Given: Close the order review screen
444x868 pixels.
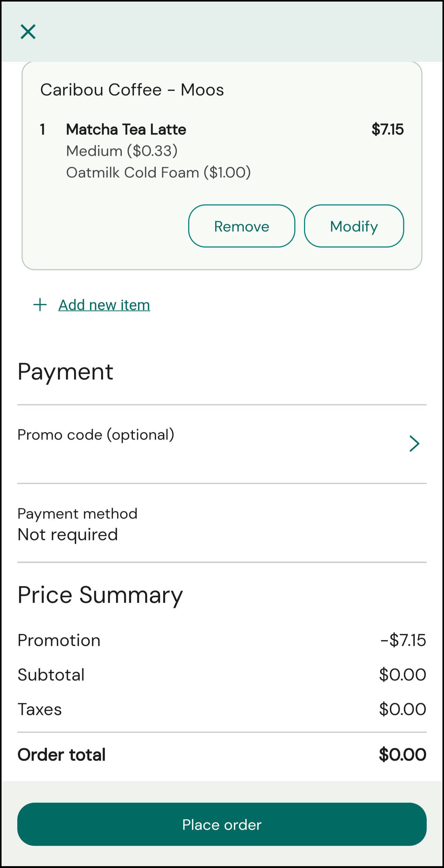Looking at the screenshot, I should pos(28,32).
